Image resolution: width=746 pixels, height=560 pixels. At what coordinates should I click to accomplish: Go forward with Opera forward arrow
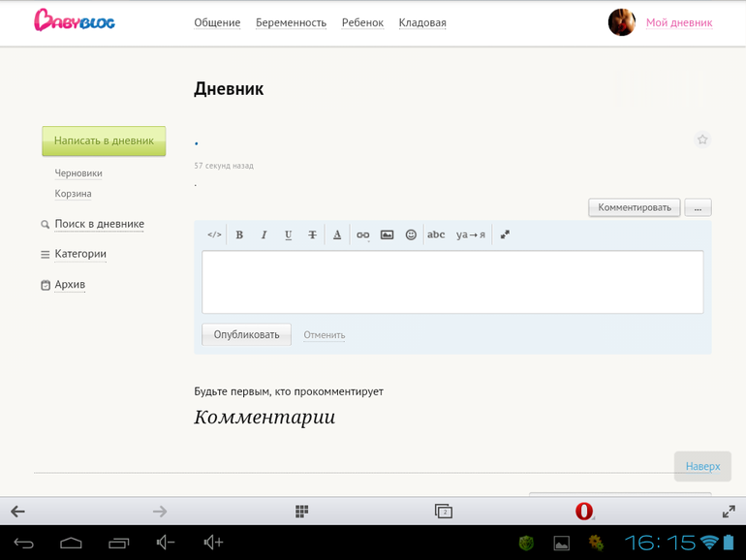[160, 512]
